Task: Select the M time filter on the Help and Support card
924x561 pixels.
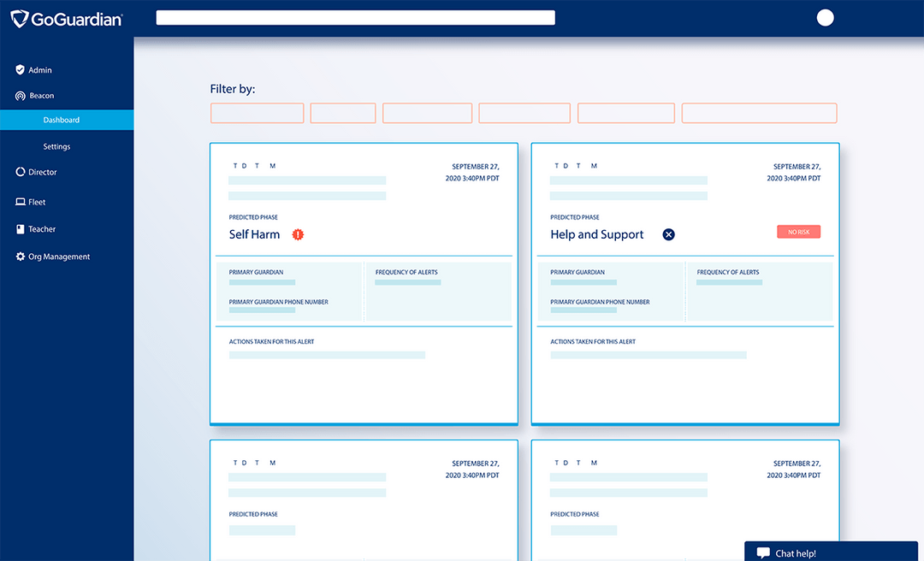Action: tap(594, 165)
